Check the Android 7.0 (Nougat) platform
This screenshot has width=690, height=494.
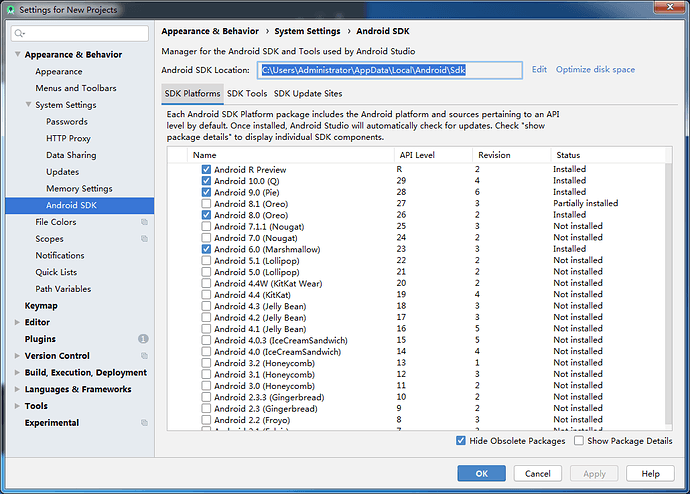(206, 238)
